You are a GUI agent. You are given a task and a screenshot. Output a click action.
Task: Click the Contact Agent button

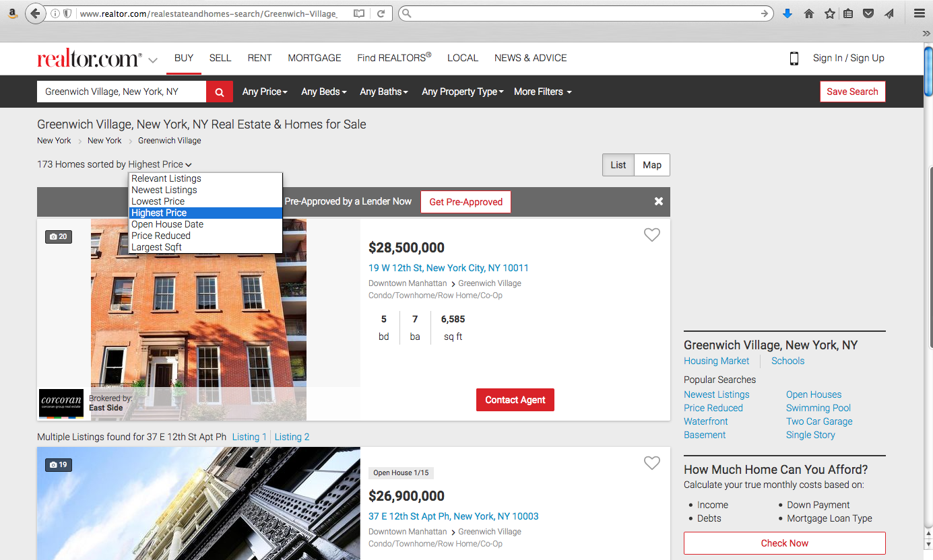click(515, 400)
